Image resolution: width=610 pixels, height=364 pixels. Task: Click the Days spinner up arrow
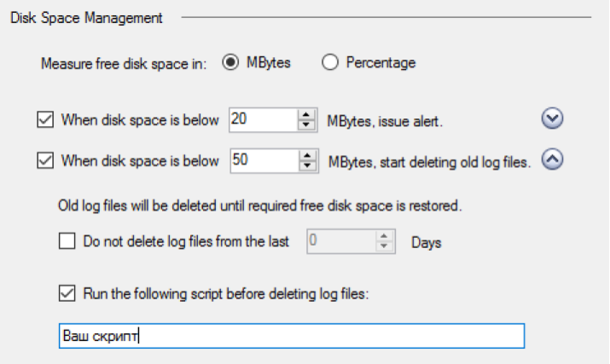384,237
